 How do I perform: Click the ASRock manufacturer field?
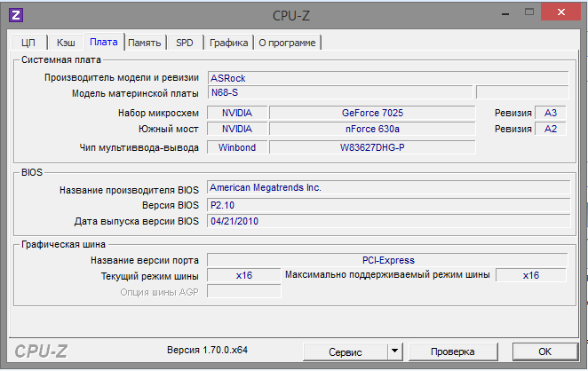click(x=387, y=78)
